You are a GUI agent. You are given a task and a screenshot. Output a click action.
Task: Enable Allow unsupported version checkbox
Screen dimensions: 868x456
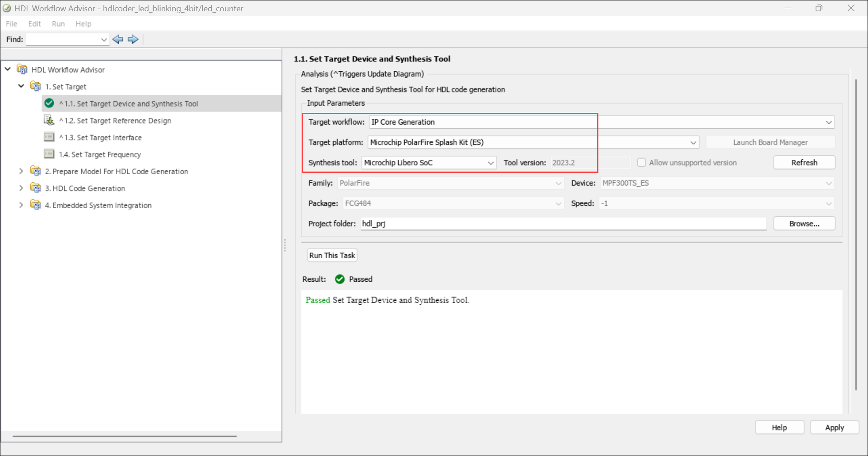click(x=641, y=163)
